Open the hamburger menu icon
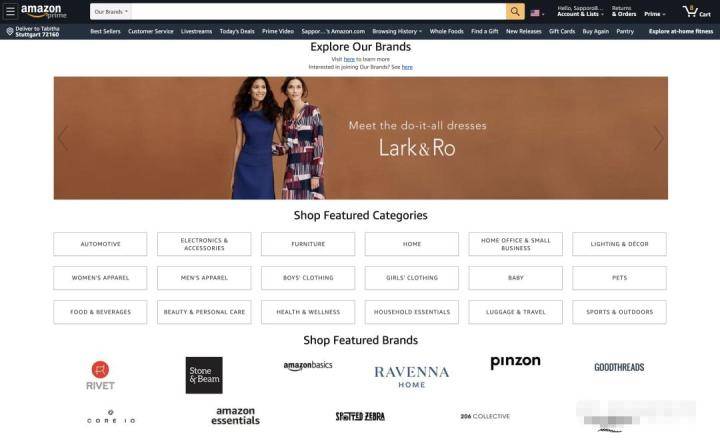 pyautogui.click(x=10, y=11)
